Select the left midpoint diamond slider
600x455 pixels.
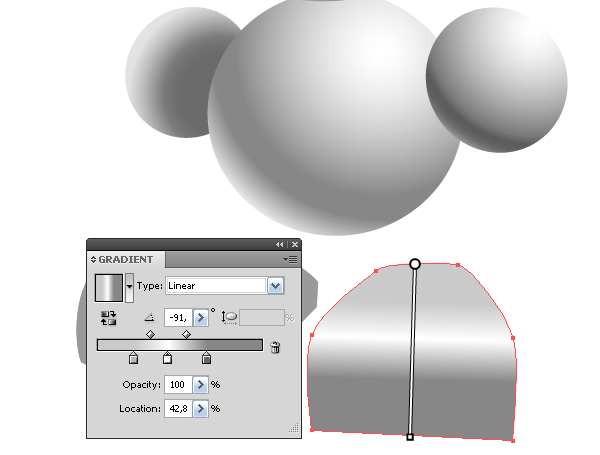click(x=150, y=334)
